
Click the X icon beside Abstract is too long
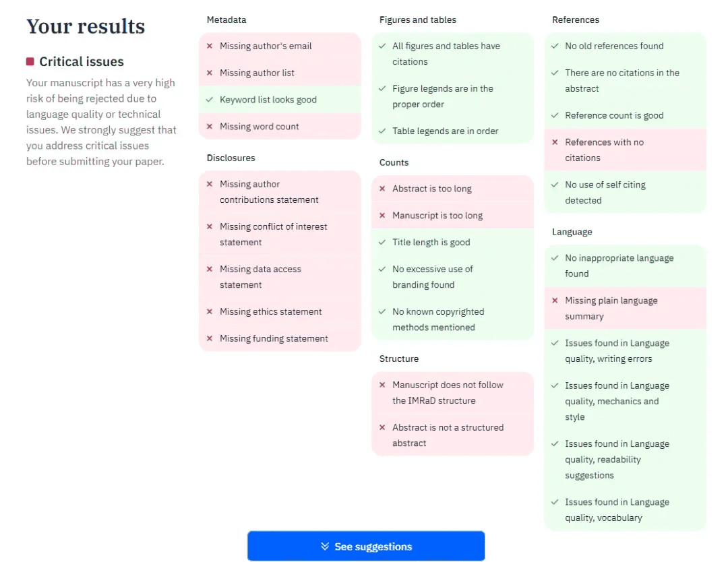[x=382, y=189]
